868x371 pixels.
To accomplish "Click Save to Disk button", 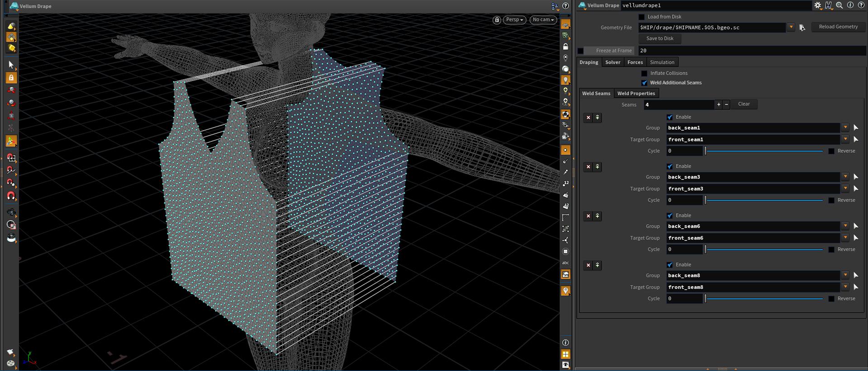I will tap(660, 38).
